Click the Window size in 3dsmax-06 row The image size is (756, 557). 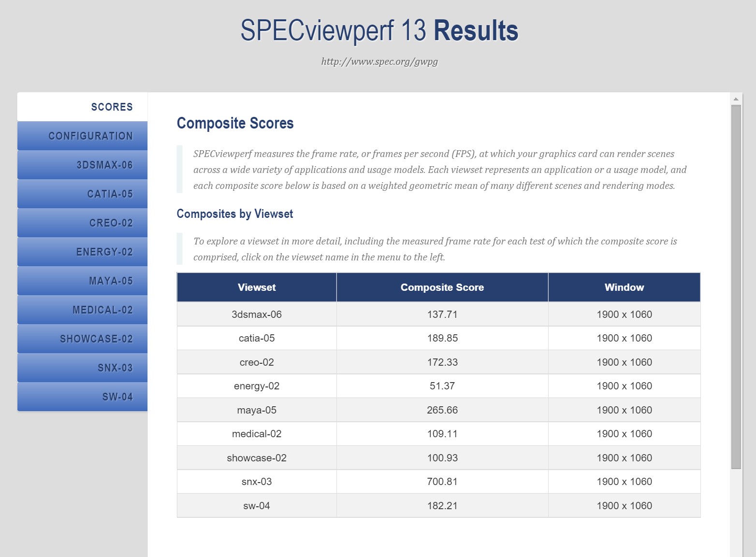(x=624, y=314)
